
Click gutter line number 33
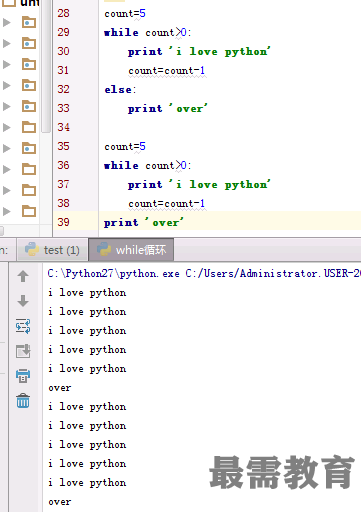63,108
